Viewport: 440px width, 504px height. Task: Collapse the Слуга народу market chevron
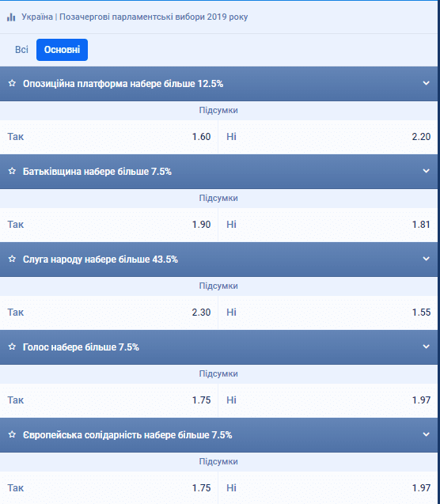coord(427,259)
